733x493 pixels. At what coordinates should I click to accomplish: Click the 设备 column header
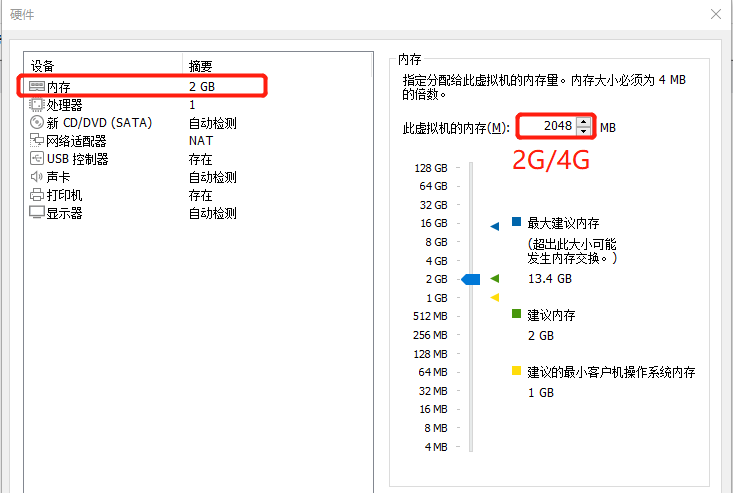click(103, 66)
